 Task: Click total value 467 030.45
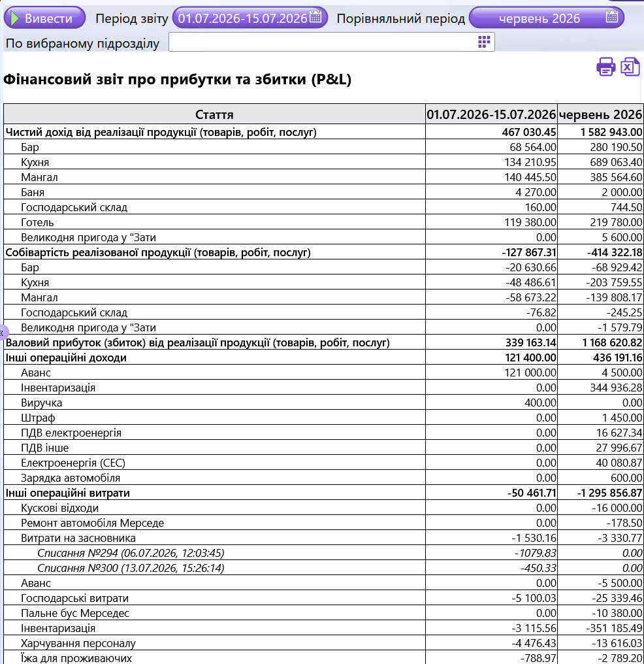pos(529,132)
